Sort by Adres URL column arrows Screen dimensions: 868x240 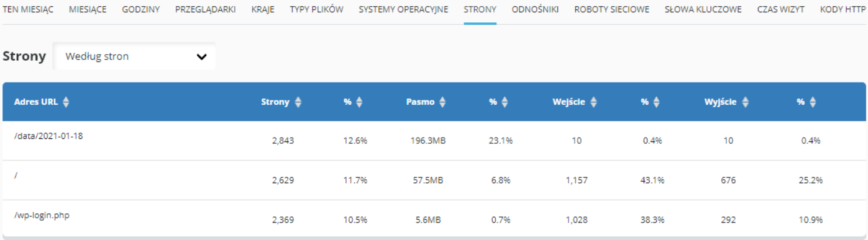66,102
